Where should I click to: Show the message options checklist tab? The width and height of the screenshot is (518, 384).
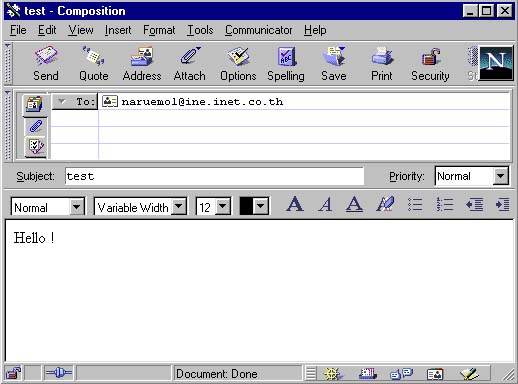[35, 146]
